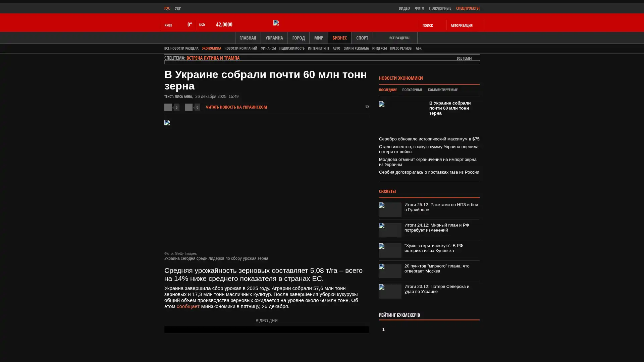Image resolution: width=644 pixels, height=362 pixels.
Task: Expand the ВСЕ РАЗДЕЛЫ sections menu
Action: click(x=399, y=38)
